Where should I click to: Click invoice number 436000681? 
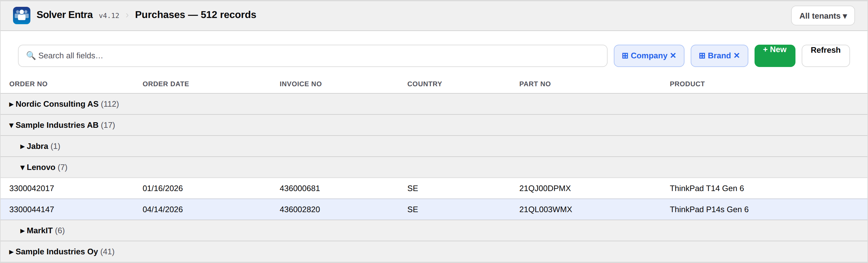(x=299, y=189)
